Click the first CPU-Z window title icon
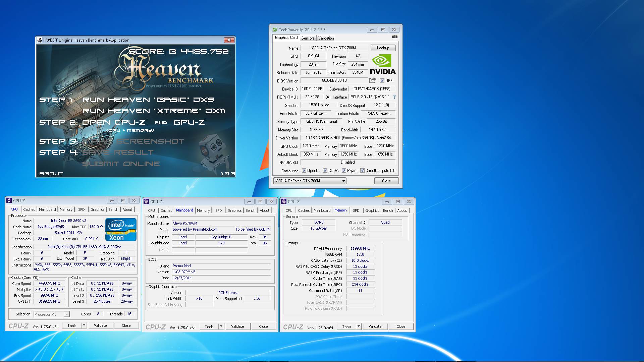The image size is (644, 362). [9, 200]
